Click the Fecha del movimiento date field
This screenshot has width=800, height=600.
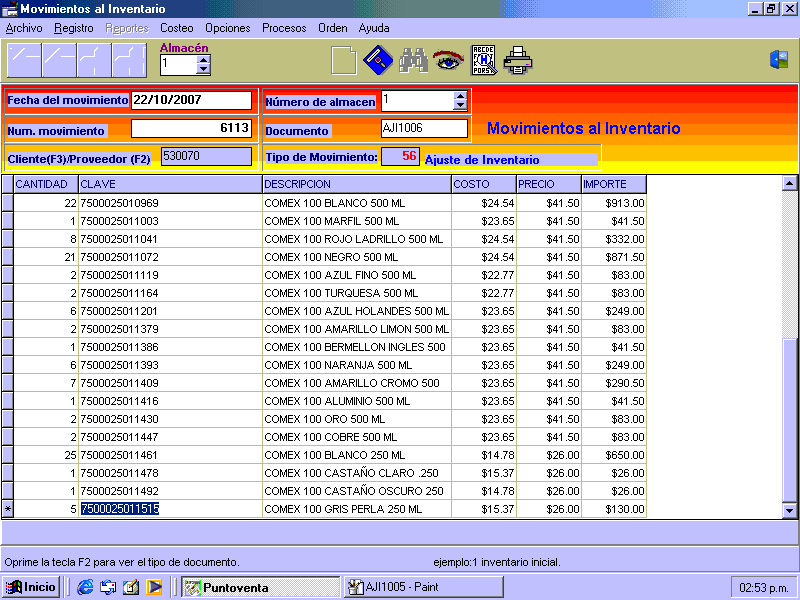click(x=192, y=100)
